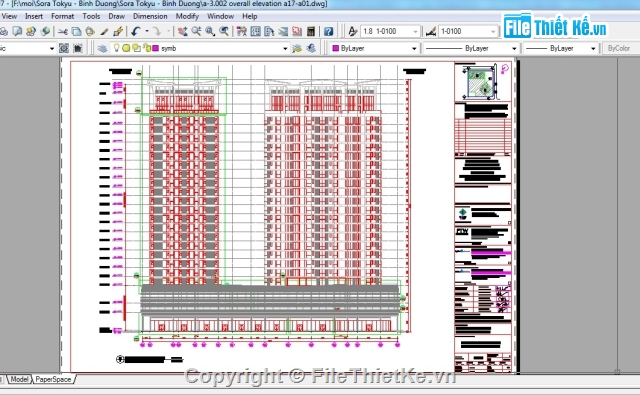Toggle layer freeze sun icon
The image size is (640, 395).
click(126, 48)
